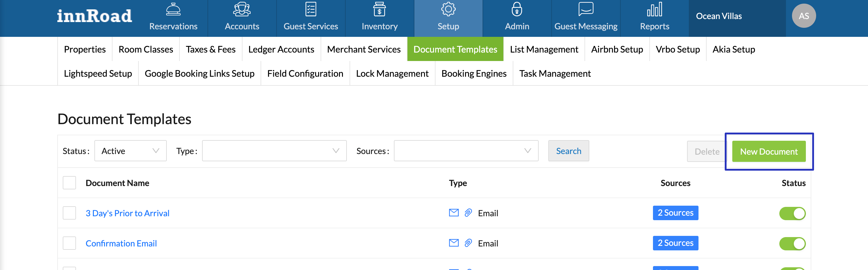868x270 pixels.
Task: Open the Type filter dropdown
Action: pos(274,151)
